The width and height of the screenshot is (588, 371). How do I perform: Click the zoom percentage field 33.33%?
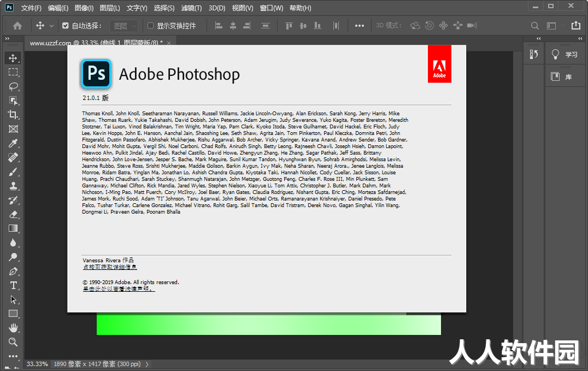click(37, 364)
